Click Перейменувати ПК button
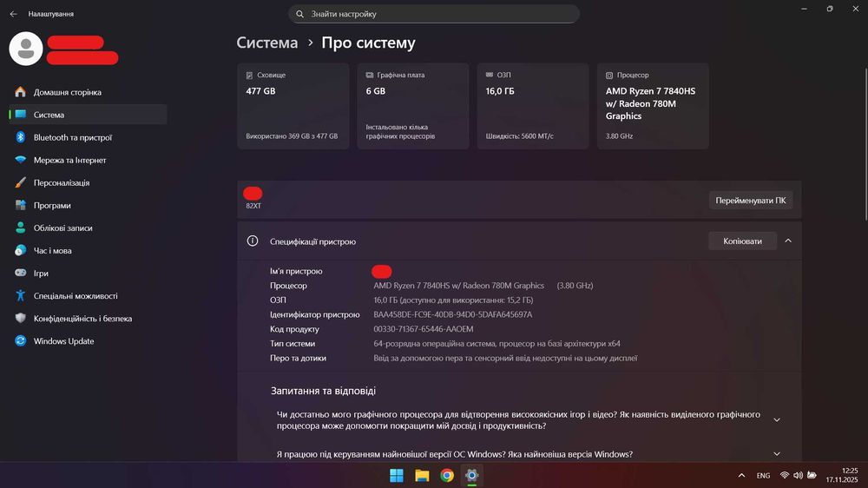Viewport: 868px width, 488px height. 751,201
